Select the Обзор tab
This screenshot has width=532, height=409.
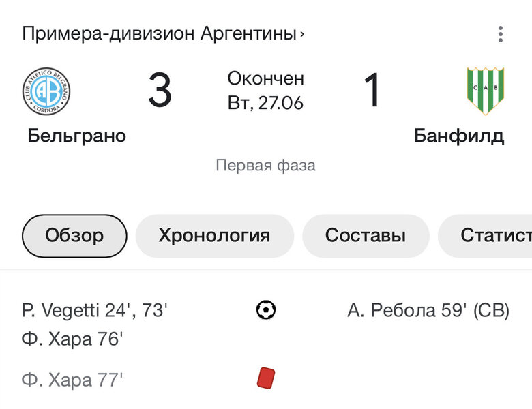(x=74, y=236)
